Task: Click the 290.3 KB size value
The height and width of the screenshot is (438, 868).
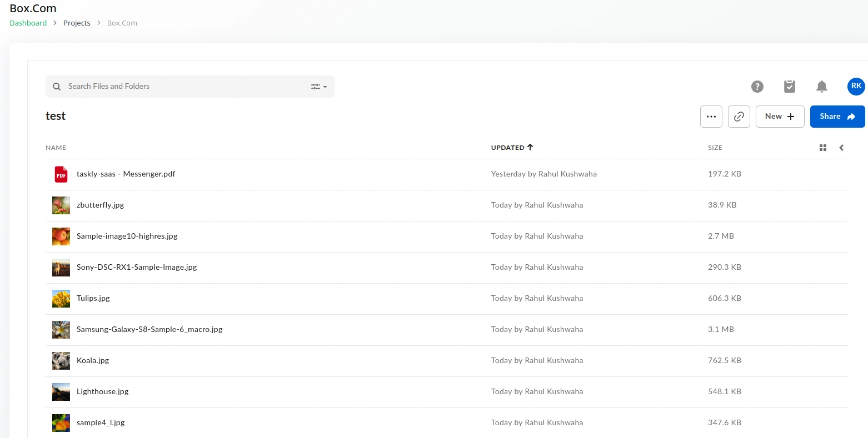Action: point(725,267)
